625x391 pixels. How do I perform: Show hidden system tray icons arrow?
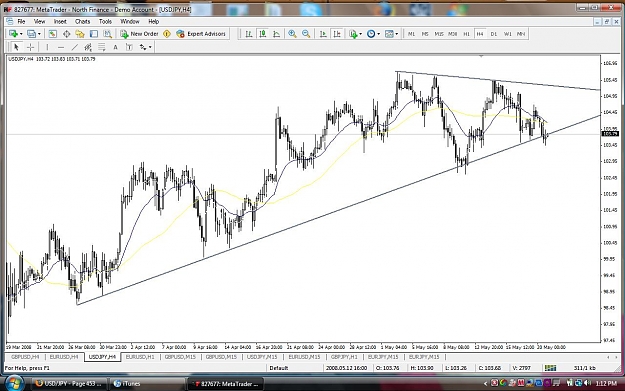[x=485, y=384]
